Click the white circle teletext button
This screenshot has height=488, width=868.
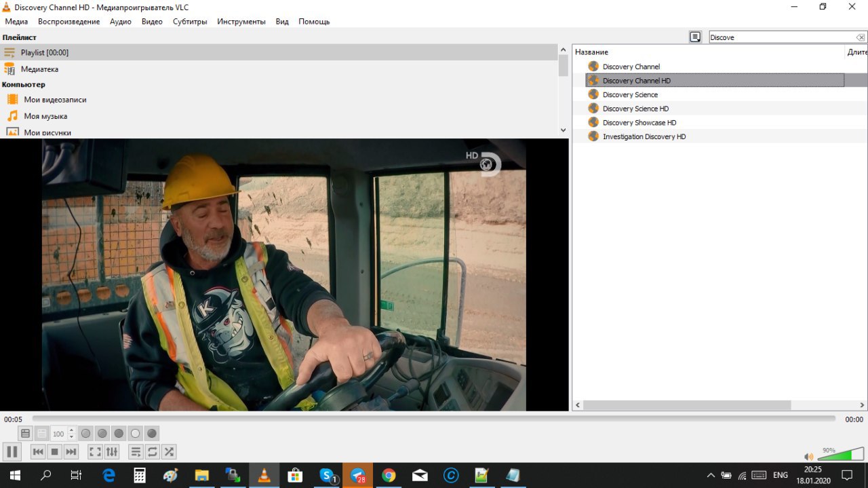coord(136,433)
